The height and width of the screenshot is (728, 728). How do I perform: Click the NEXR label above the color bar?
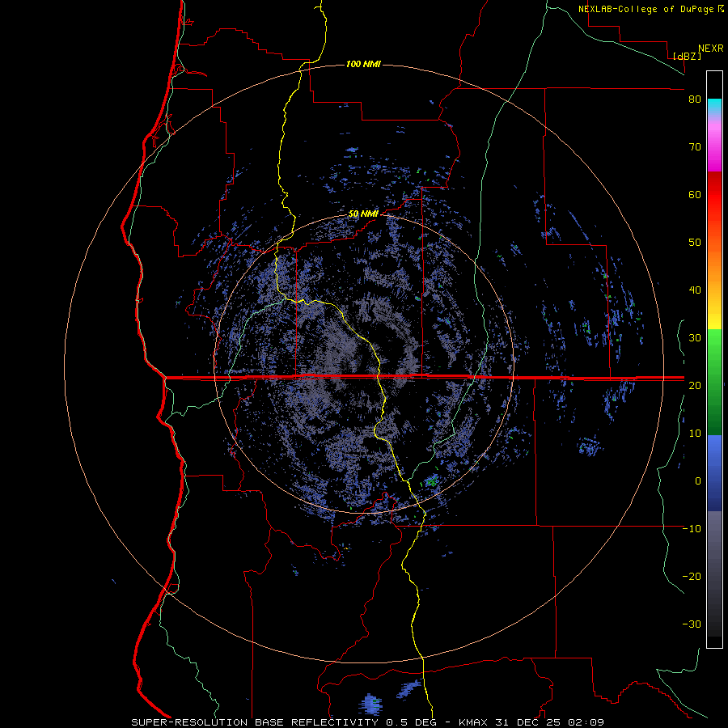711,49
